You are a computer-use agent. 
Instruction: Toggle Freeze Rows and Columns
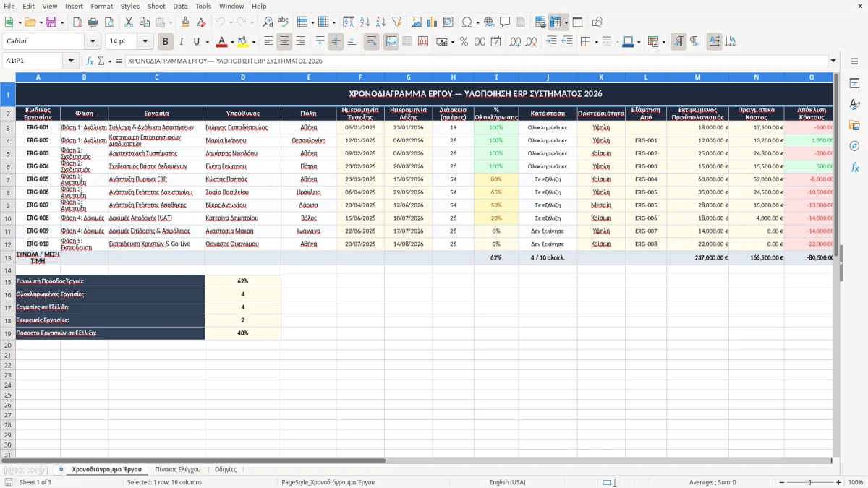[x=556, y=22]
